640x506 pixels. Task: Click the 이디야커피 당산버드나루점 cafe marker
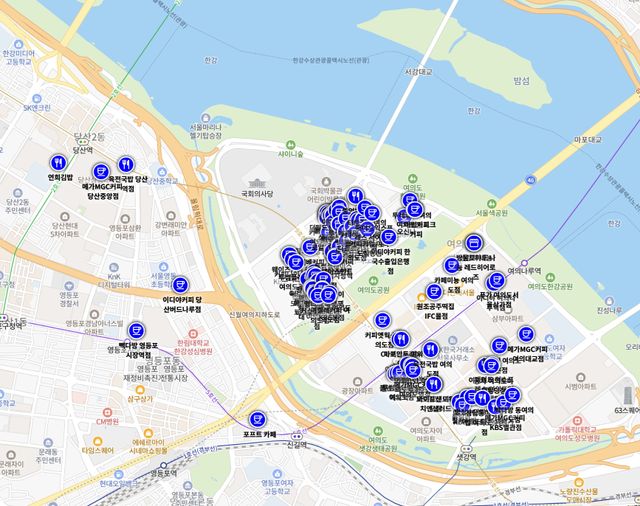180,284
